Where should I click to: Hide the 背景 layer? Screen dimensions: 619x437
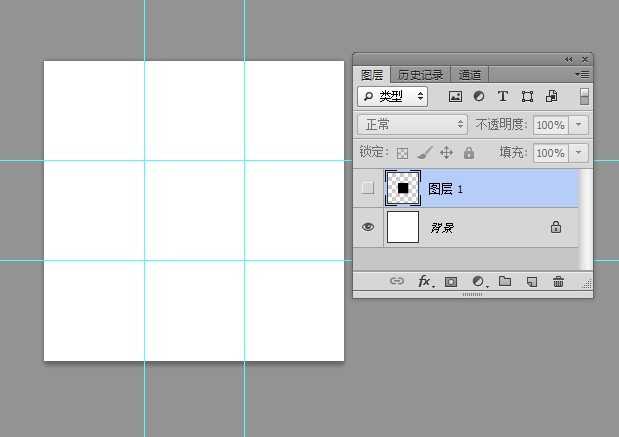tap(368, 227)
